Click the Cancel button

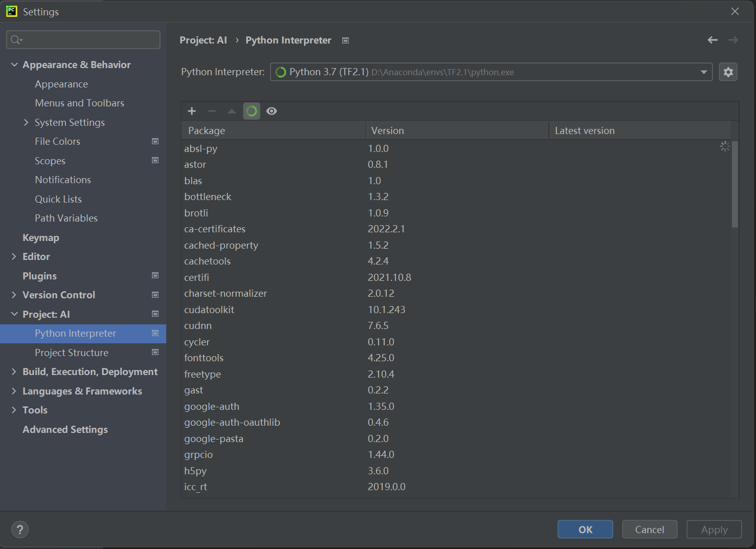click(650, 530)
